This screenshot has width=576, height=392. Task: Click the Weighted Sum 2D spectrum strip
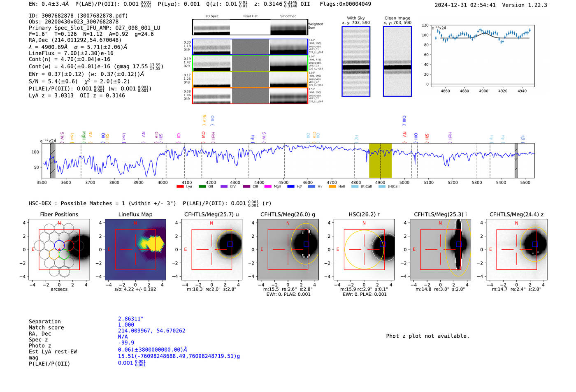click(x=250, y=27)
